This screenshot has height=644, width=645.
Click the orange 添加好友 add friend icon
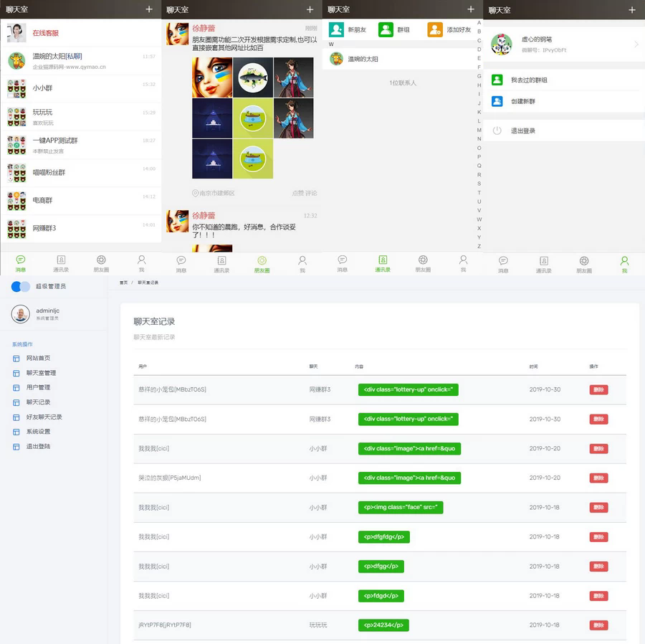(x=435, y=29)
